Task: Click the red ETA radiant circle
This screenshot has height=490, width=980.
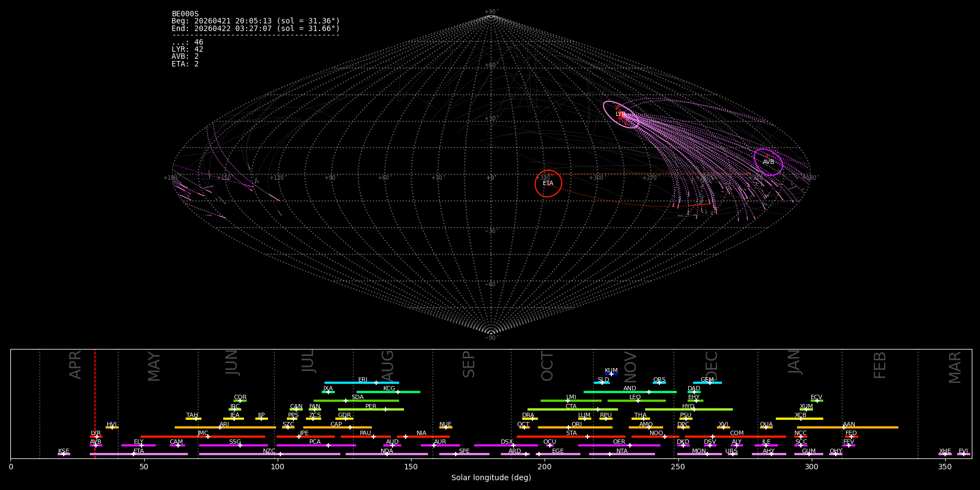Action: point(548,183)
